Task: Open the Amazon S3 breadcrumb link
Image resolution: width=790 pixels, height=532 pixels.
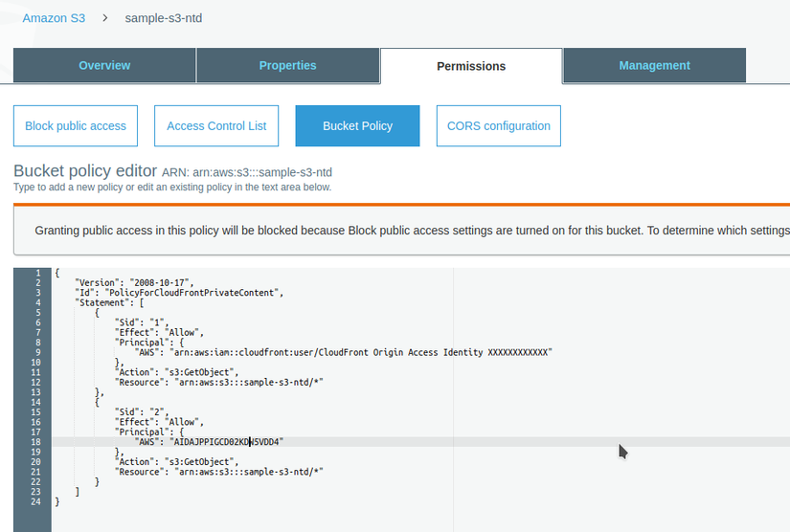Action: [54, 18]
